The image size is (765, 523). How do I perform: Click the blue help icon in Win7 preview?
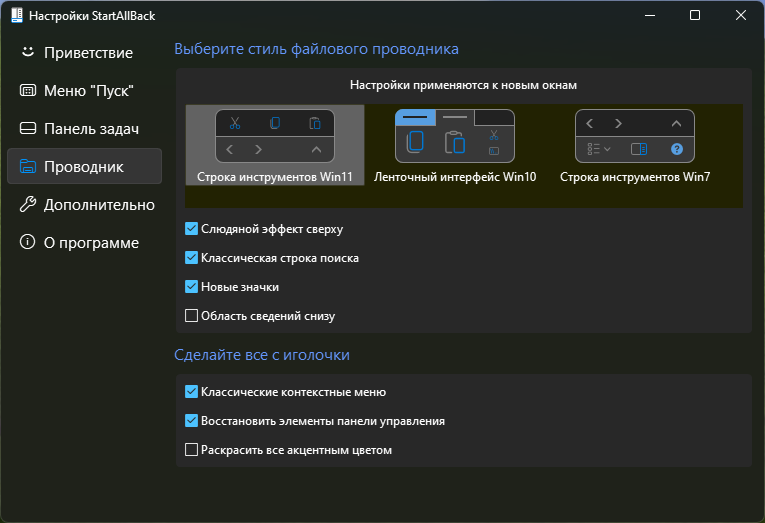click(677, 149)
